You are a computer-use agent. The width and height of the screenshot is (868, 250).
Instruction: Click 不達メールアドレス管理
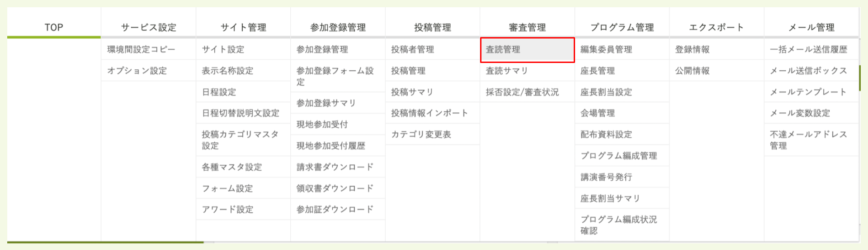(808, 140)
